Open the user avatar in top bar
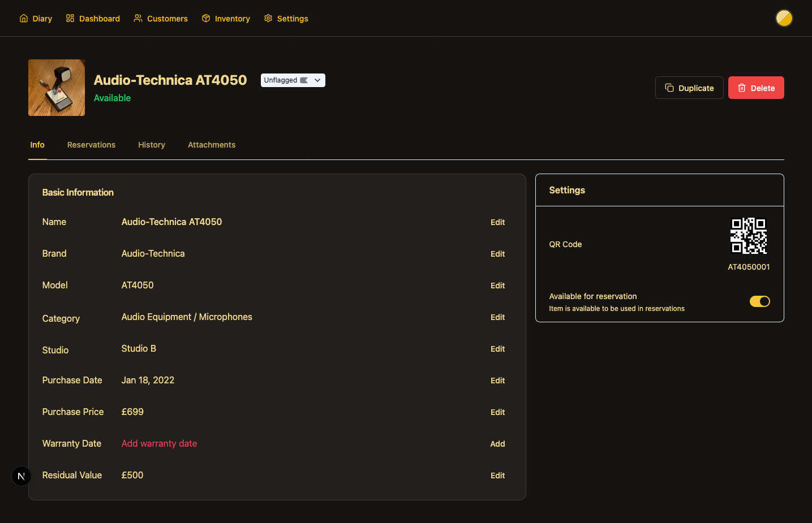Viewport: 812px width, 523px height. coord(784,18)
